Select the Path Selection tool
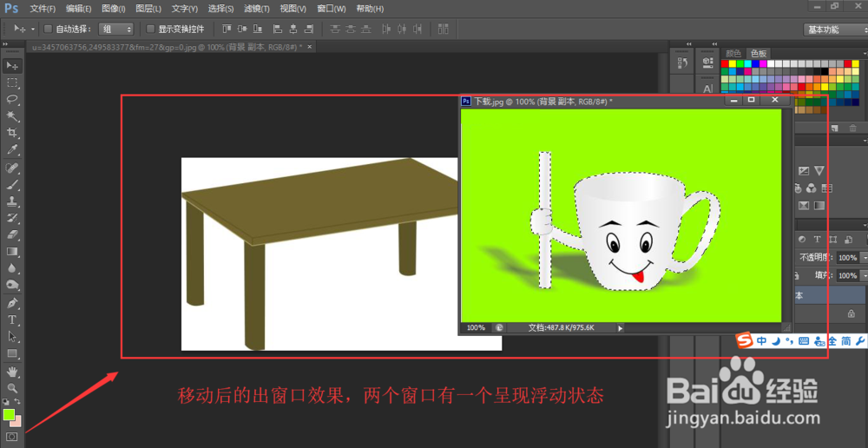This screenshot has width=868, height=448. pos(12,336)
